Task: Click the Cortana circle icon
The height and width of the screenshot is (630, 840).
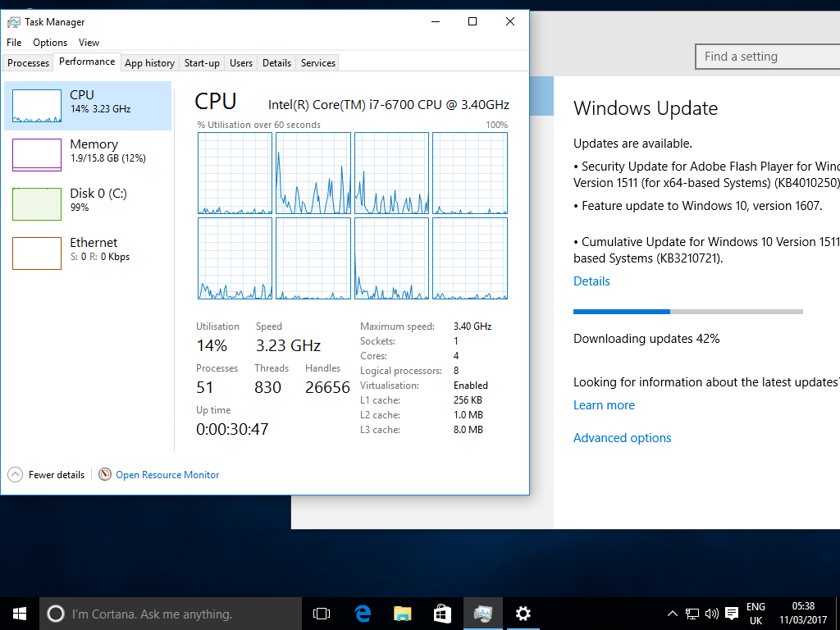Action: click(56, 614)
